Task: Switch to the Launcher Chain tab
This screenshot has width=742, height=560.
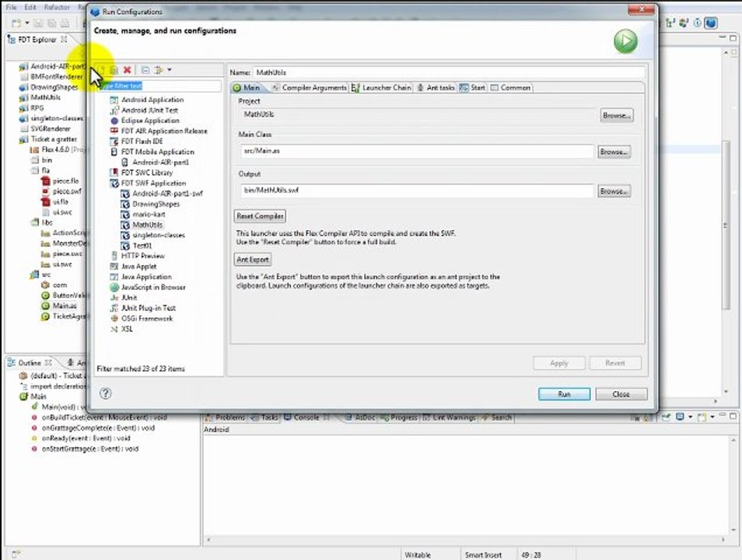Action: pyautogui.click(x=382, y=88)
